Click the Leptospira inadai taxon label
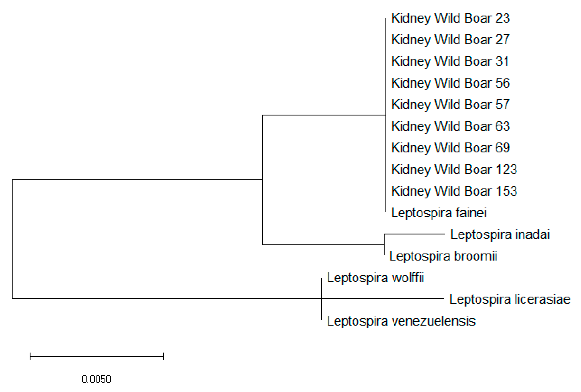The width and height of the screenshot is (581, 392). [x=500, y=234]
